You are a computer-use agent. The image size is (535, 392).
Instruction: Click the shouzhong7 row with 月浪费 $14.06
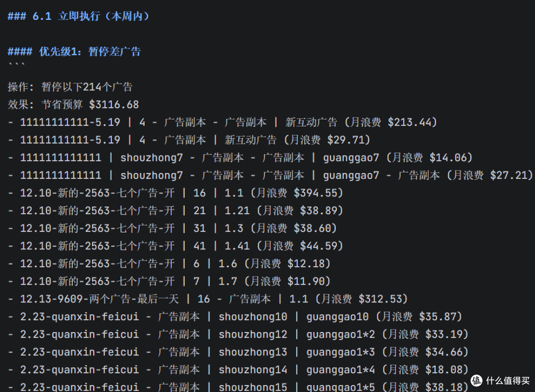pyautogui.click(x=240, y=158)
